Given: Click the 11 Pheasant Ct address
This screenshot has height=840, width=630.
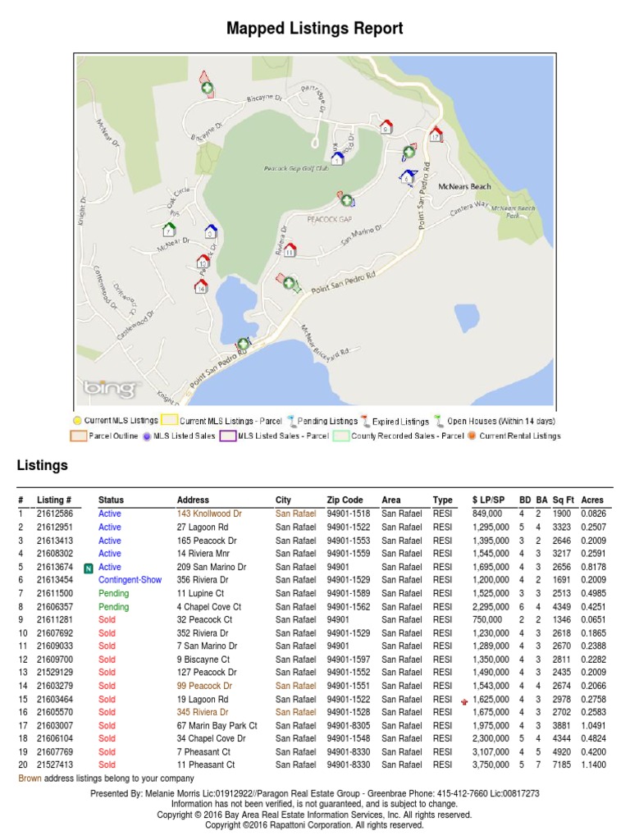Looking at the screenshot, I should [206, 765].
